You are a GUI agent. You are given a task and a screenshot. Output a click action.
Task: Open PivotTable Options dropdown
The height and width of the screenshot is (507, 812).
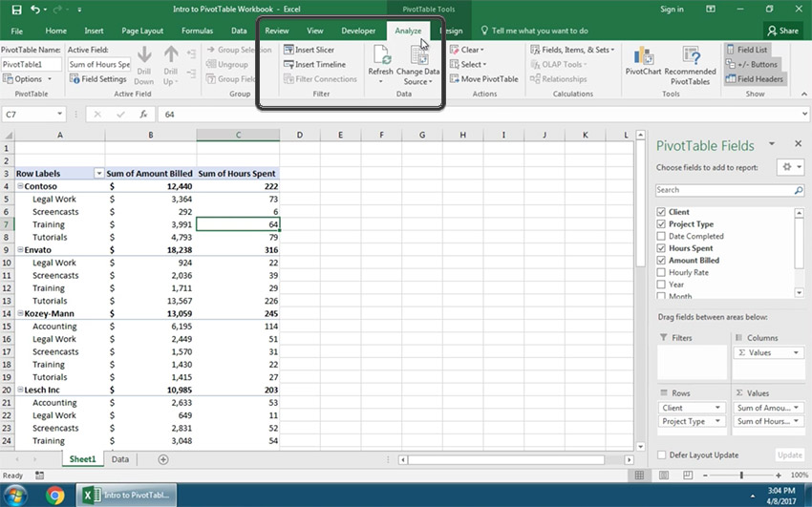coord(27,79)
